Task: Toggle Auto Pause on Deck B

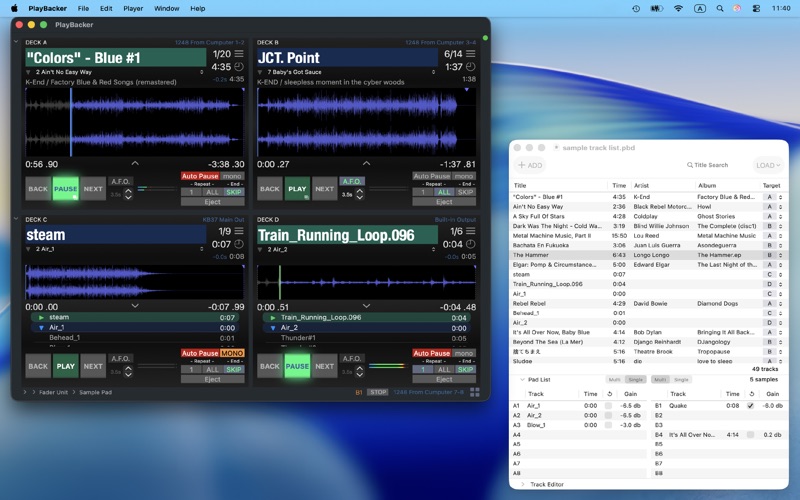Action: coord(431,176)
